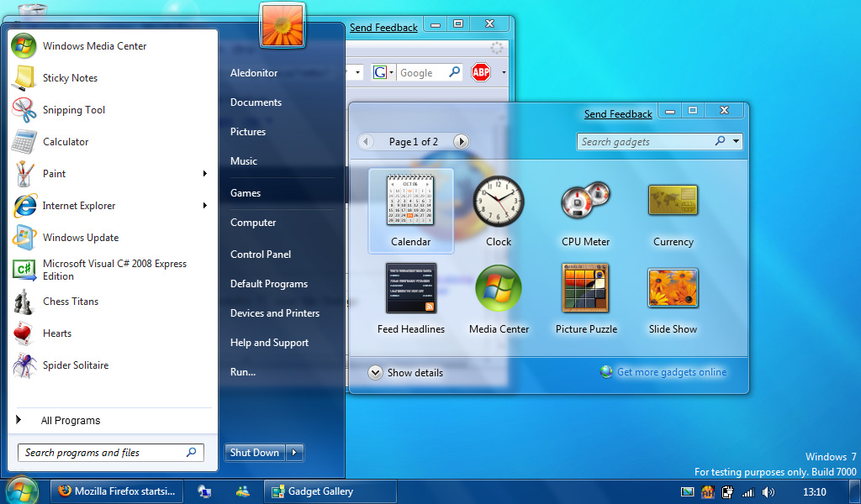Viewport: 861px width, 504px height.
Task: Open the volume control in the system tray
Action: tap(769, 492)
